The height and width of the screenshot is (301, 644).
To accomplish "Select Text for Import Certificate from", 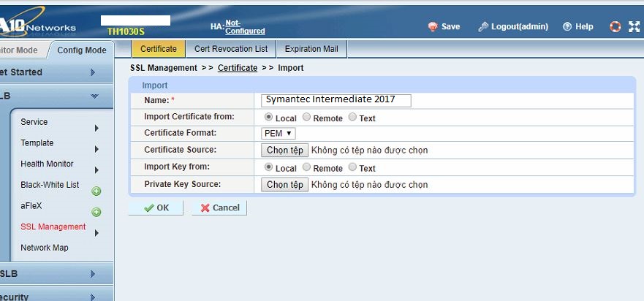I will pyautogui.click(x=353, y=117).
